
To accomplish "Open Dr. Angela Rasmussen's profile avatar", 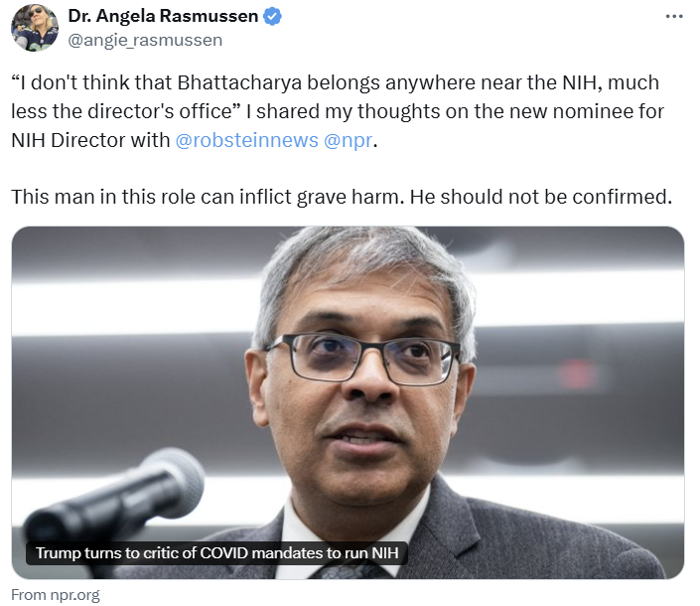I will (x=35, y=28).
